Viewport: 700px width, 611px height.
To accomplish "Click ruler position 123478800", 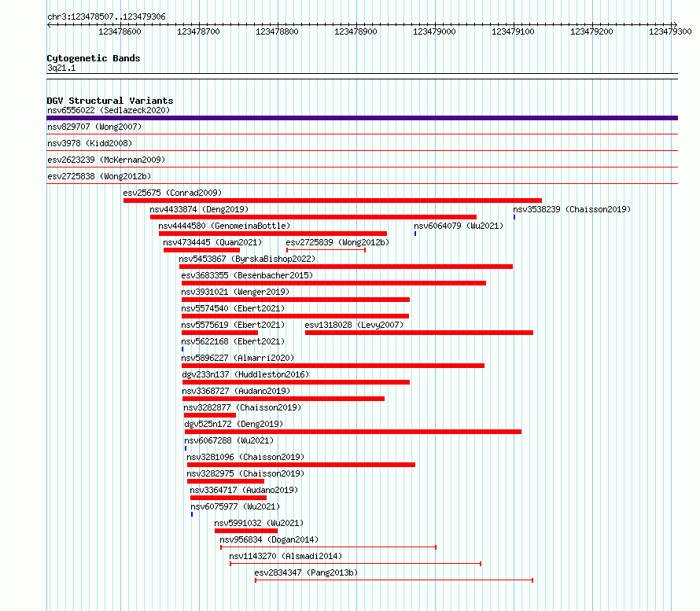I will pos(277,31).
